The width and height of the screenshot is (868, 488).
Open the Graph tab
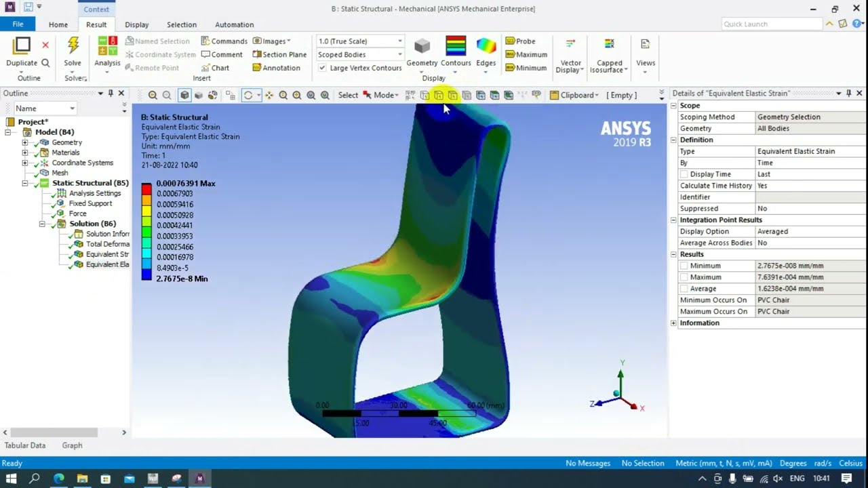tap(72, 445)
